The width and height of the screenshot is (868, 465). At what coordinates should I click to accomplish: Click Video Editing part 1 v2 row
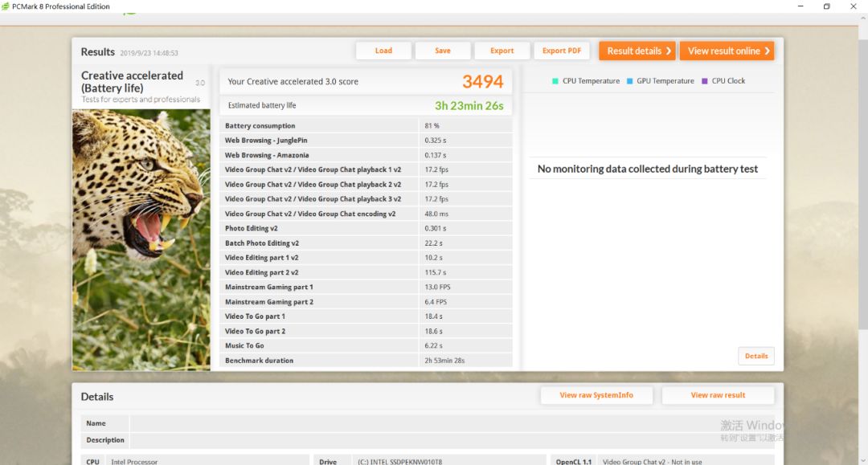(x=366, y=258)
